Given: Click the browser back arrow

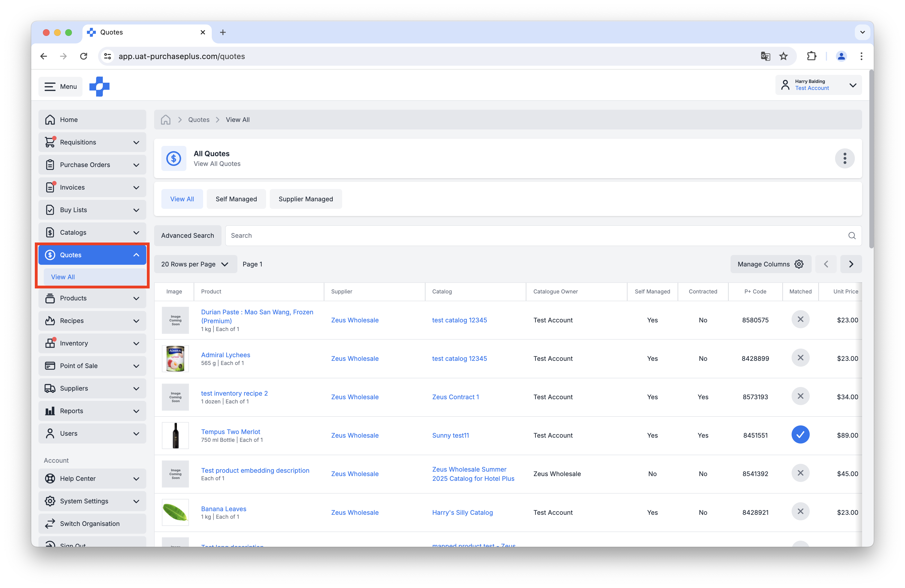Looking at the screenshot, I should pyautogui.click(x=44, y=56).
